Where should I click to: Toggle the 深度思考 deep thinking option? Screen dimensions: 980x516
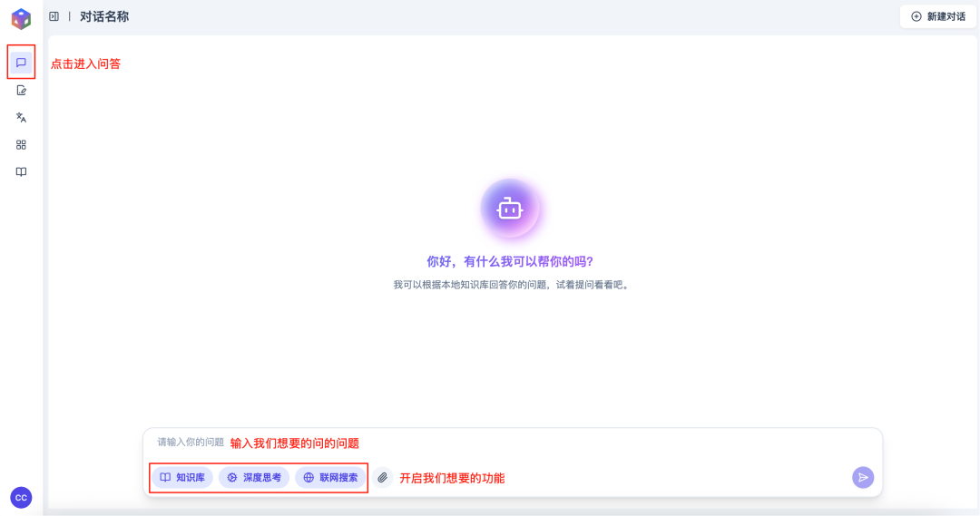pos(254,478)
